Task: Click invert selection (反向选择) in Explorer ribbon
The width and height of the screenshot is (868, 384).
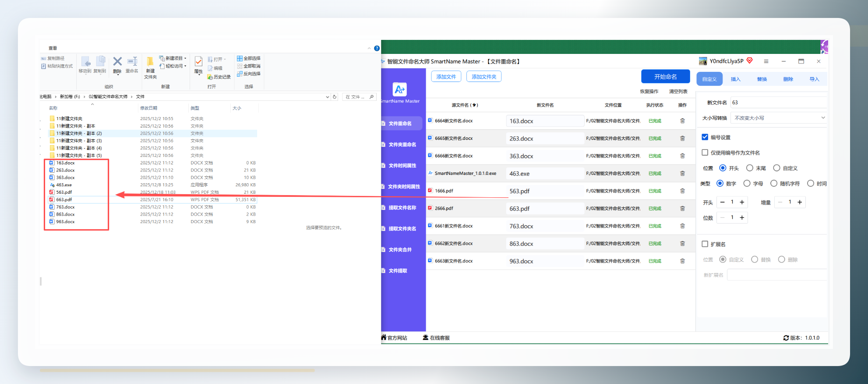Action: pyautogui.click(x=249, y=74)
